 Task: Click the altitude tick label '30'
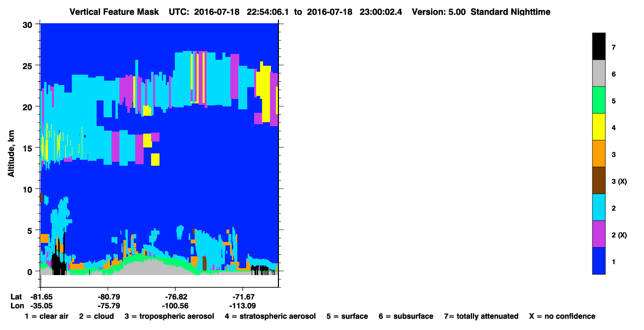[x=29, y=24]
